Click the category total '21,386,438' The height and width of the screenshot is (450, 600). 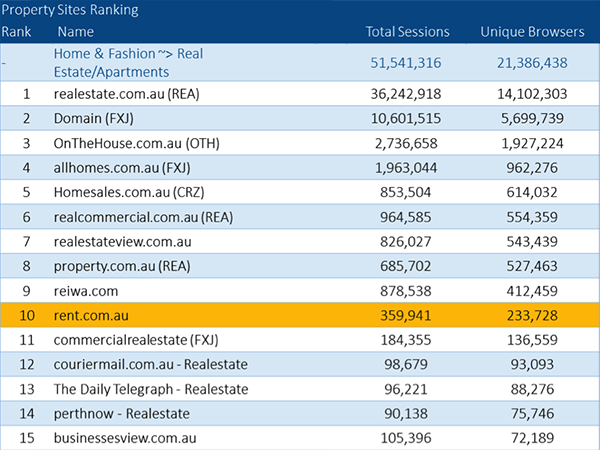[x=532, y=63]
